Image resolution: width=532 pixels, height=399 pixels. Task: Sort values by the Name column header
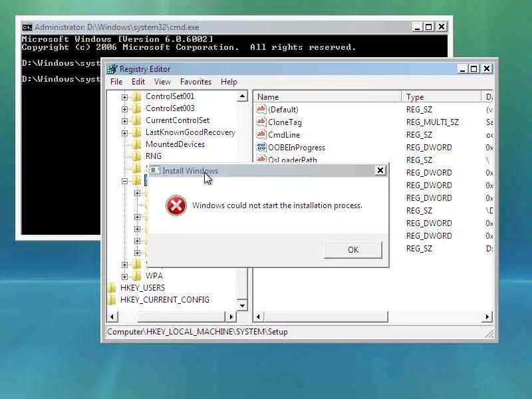tap(327, 96)
